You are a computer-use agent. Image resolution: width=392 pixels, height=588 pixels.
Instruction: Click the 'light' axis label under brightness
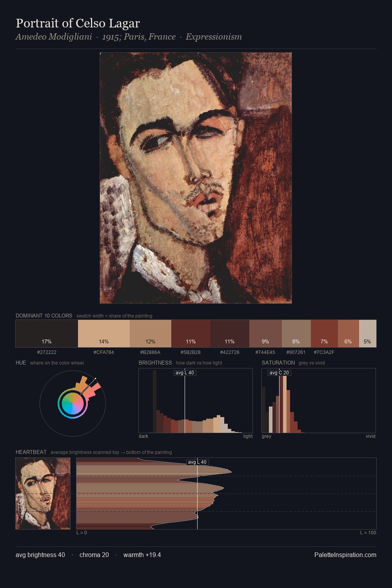(x=248, y=436)
